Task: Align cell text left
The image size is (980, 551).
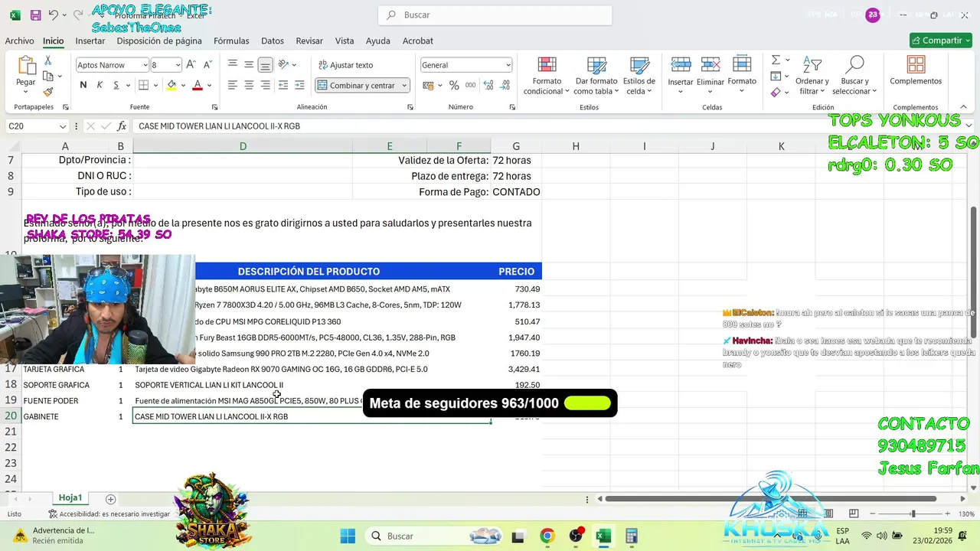Action: click(x=233, y=85)
